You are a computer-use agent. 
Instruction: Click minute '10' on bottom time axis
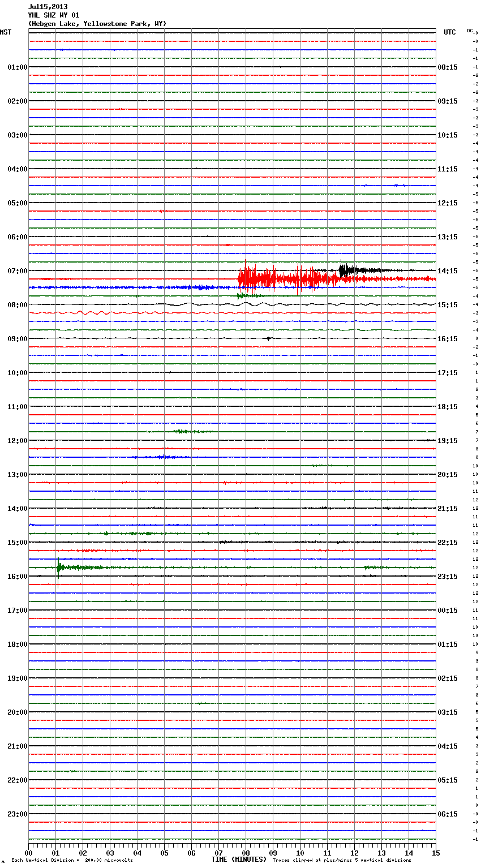[300, 853]
